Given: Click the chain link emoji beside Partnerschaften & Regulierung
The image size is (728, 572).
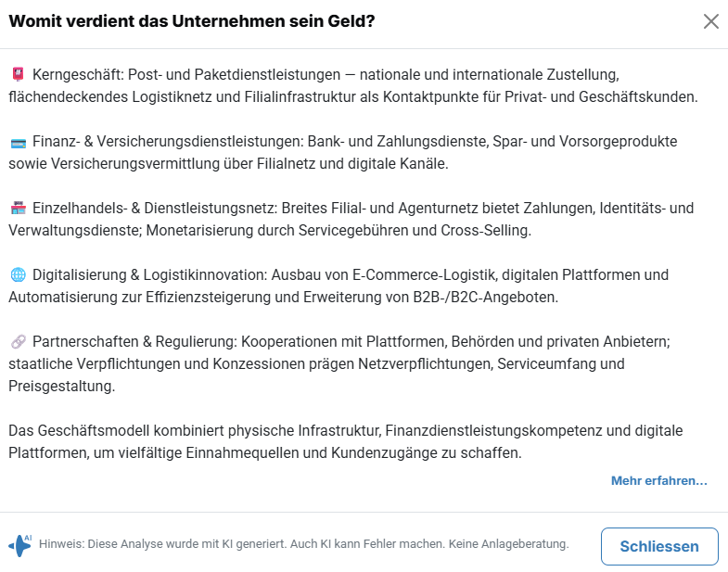Looking at the screenshot, I should 18,342.
